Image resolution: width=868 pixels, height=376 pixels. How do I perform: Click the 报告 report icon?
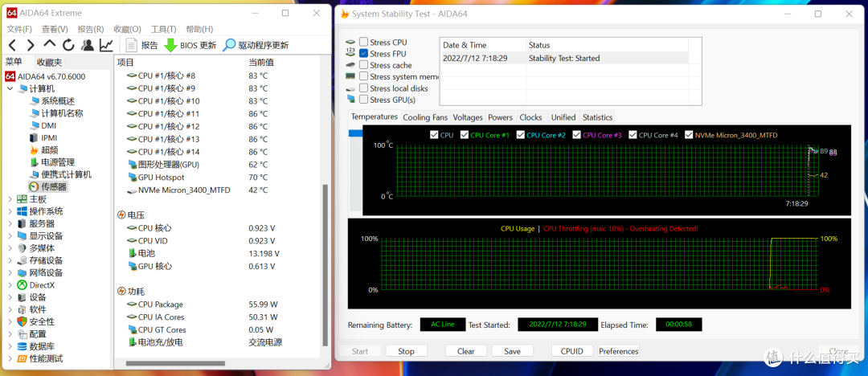click(x=132, y=46)
